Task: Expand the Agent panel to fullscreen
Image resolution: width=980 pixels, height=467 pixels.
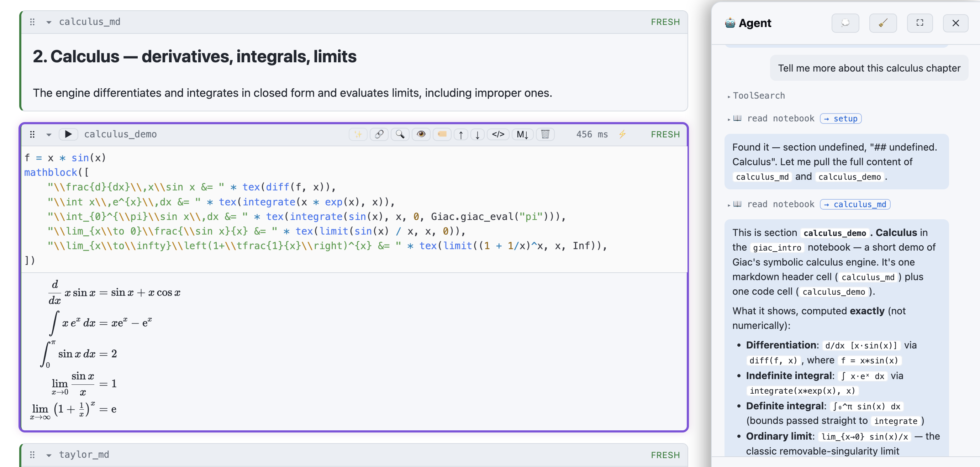Action: click(920, 23)
